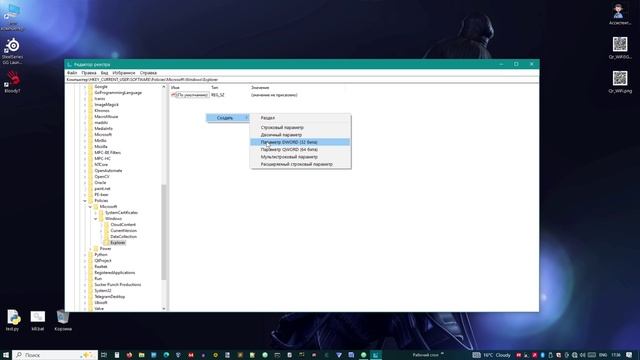Choose Строковый параметр from submenu
Viewport: 640px width, 360px height.
300,127
